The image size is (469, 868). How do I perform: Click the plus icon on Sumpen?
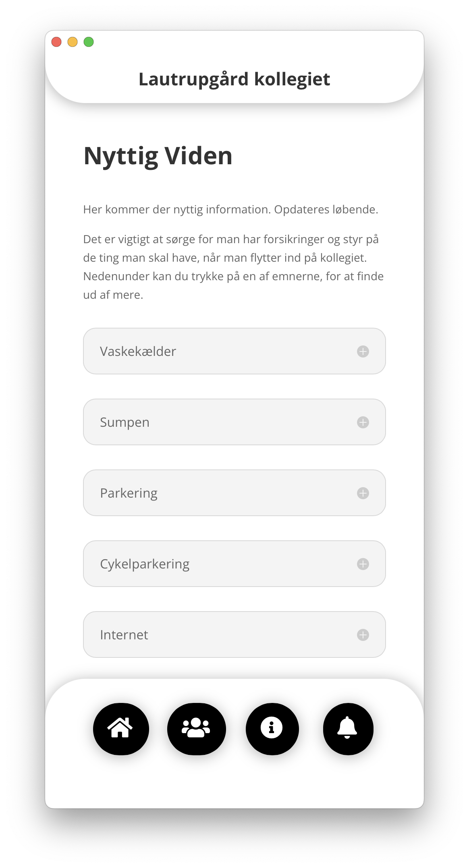[x=363, y=422]
